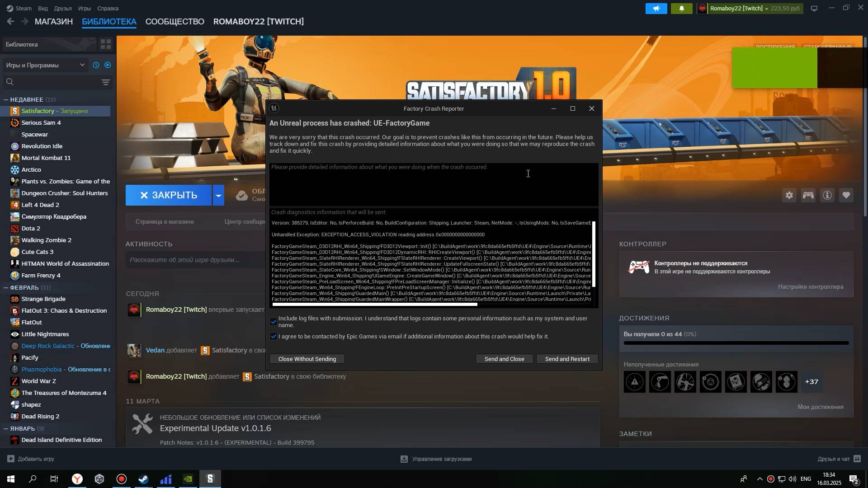Click the library filter options icon
Viewport: 868px width, 488px height.
coord(105,82)
